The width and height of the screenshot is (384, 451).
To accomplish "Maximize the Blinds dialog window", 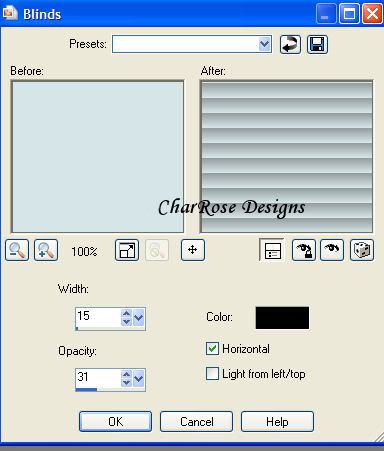I will click(x=349, y=14).
